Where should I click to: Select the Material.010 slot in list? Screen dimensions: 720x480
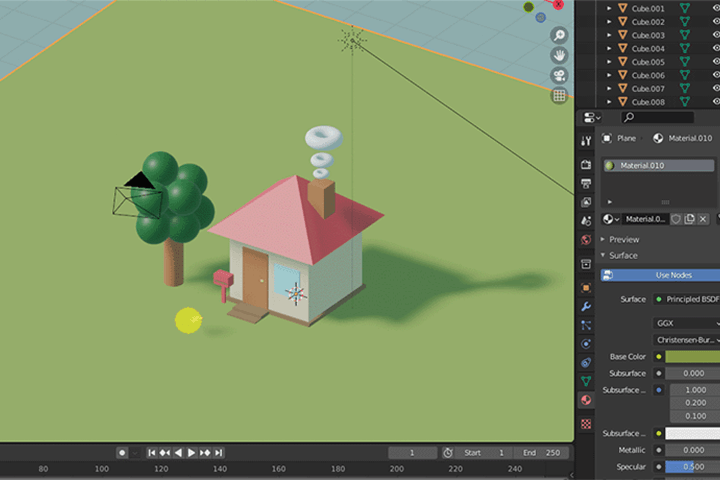658,165
